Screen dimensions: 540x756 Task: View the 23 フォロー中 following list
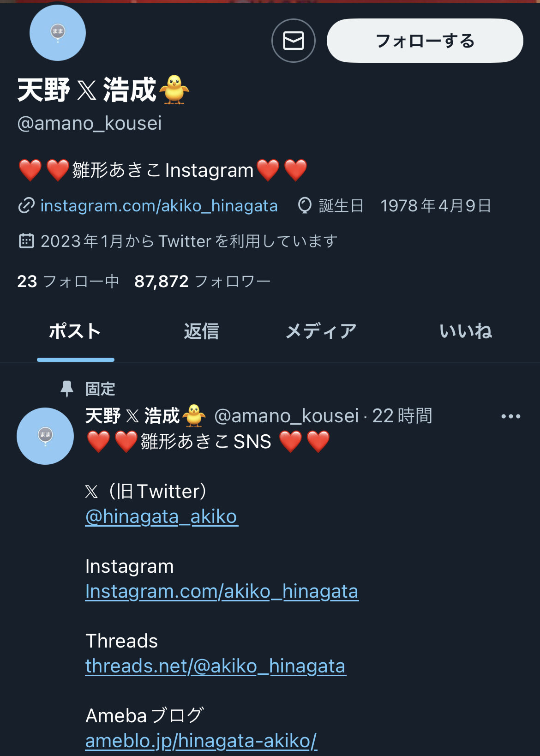pos(68,281)
